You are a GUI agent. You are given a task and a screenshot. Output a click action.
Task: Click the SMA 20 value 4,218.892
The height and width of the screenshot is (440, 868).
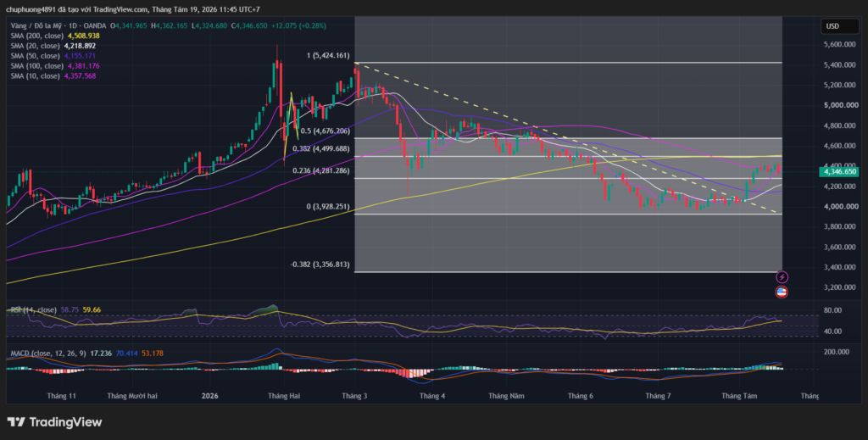tap(80, 46)
